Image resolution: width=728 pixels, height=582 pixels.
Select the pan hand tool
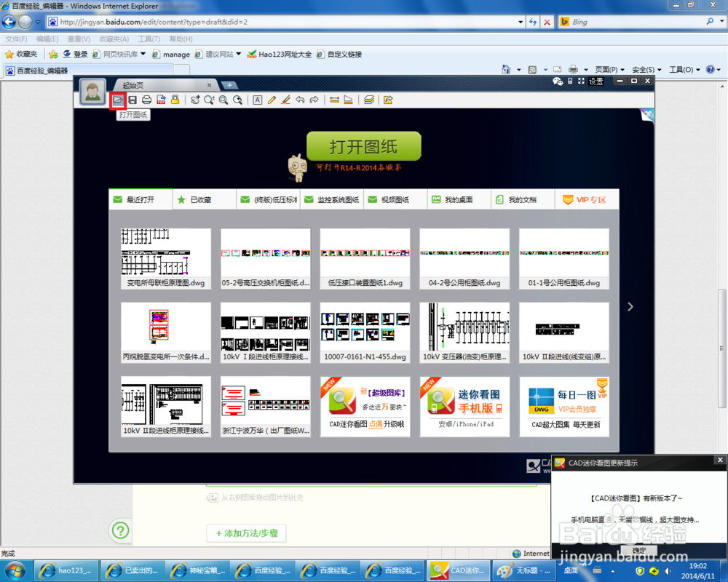tap(195, 100)
